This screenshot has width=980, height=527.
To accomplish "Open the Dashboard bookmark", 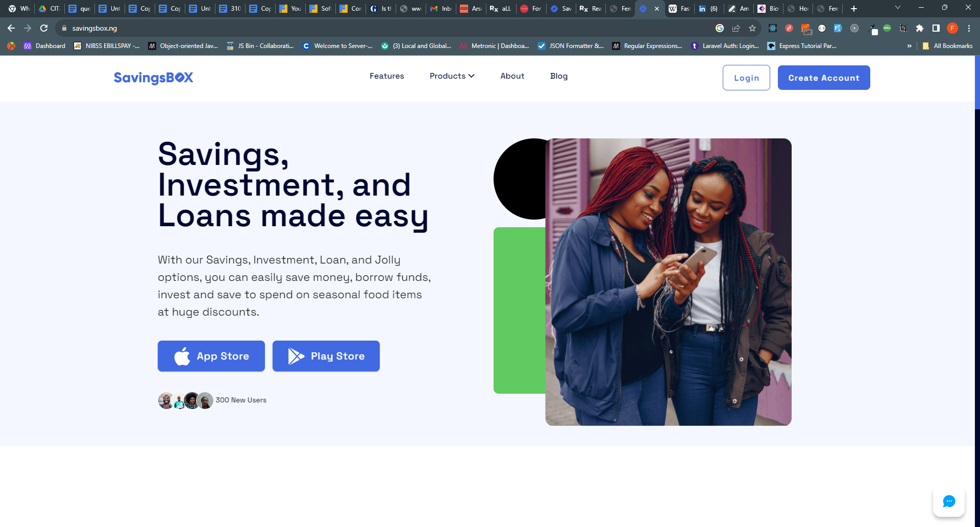I will coord(44,46).
